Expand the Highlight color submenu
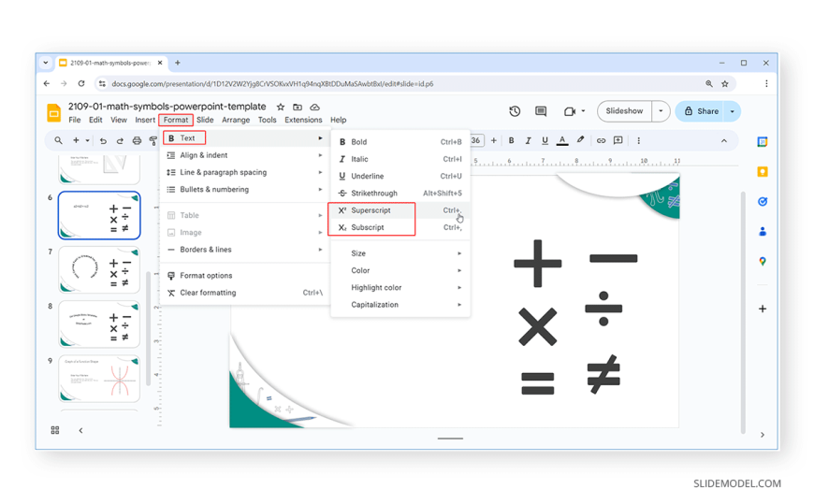 coord(400,288)
